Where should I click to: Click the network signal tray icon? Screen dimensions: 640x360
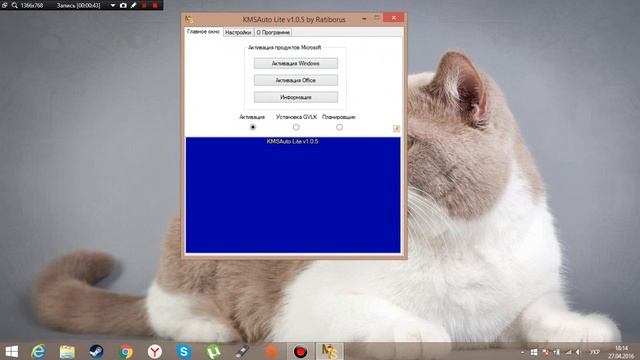point(568,352)
